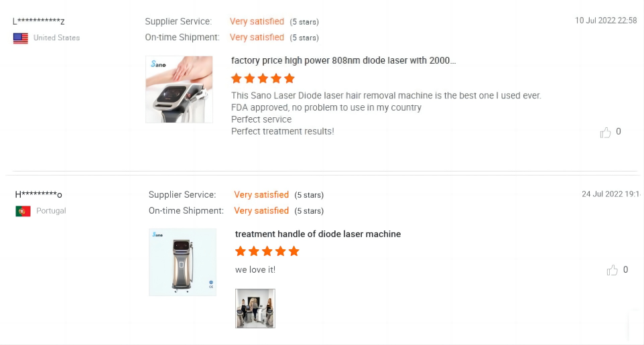This screenshot has height=345, width=644.
Task: Open 'factory price high power 808nm diode laser' link
Action: tap(343, 61)
